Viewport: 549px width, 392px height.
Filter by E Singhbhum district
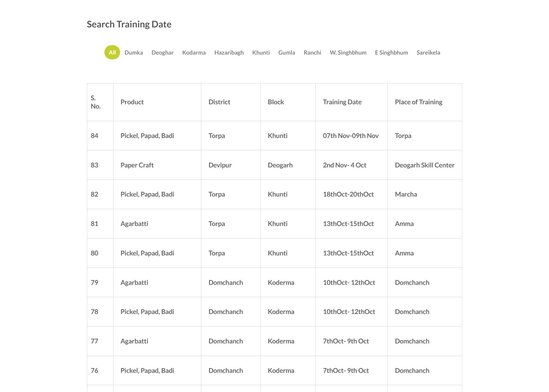point(391,53)
